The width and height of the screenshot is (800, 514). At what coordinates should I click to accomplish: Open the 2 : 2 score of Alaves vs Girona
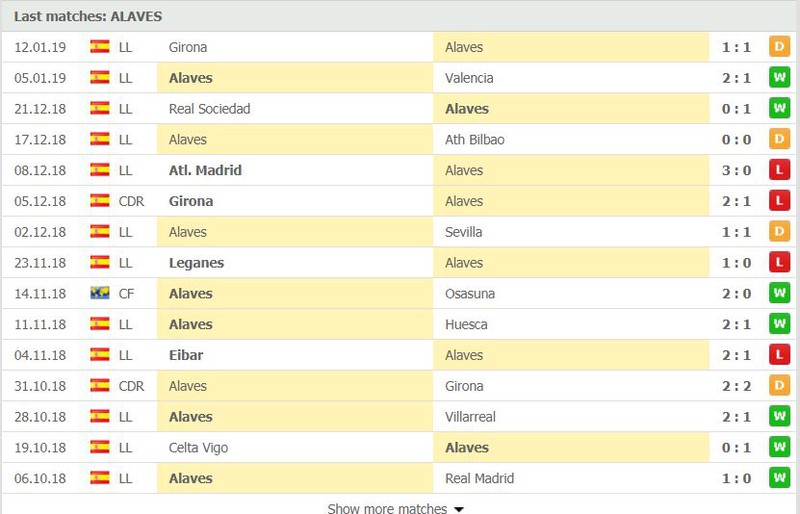[x=736, y=386]
